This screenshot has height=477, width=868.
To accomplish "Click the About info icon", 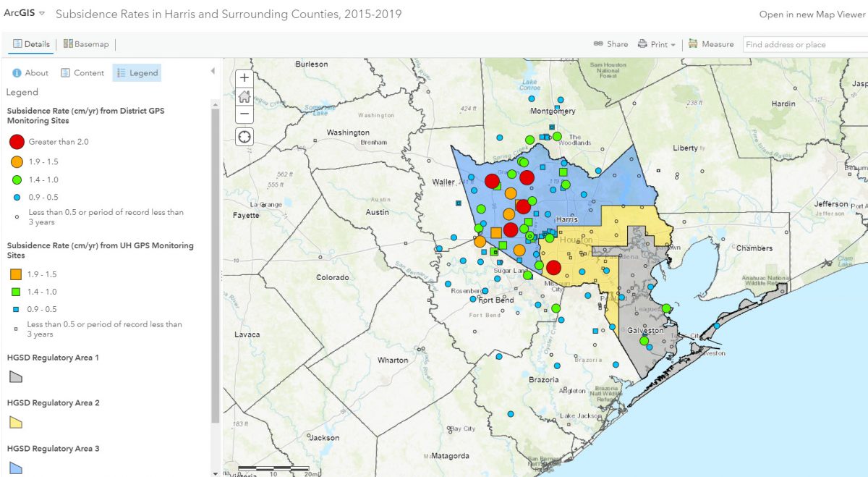I will [15, 72].
